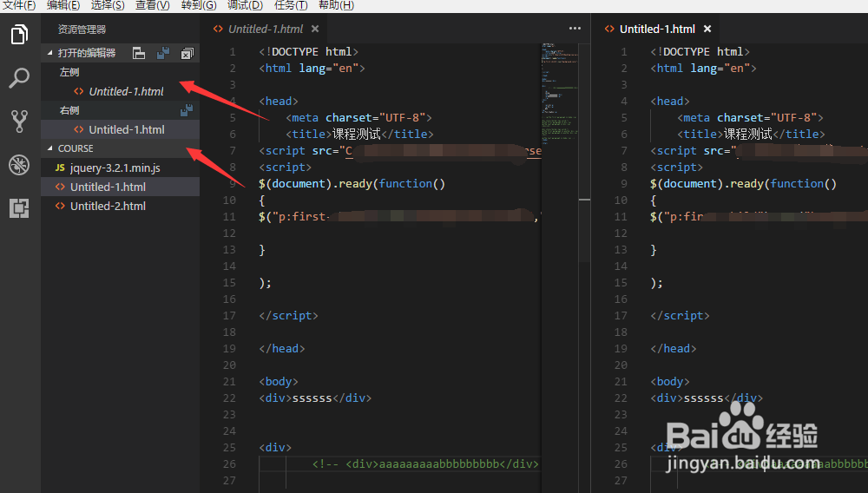Viewport: 868px width, 493px height.
Task: Click the 右侧 group label
Action: coord(69,110)
